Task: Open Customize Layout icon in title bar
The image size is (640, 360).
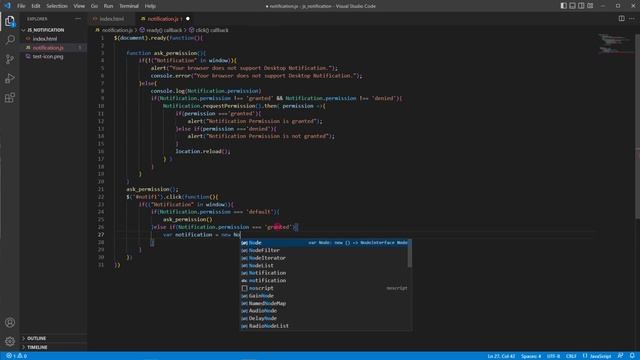Action: tap(590, 6)
